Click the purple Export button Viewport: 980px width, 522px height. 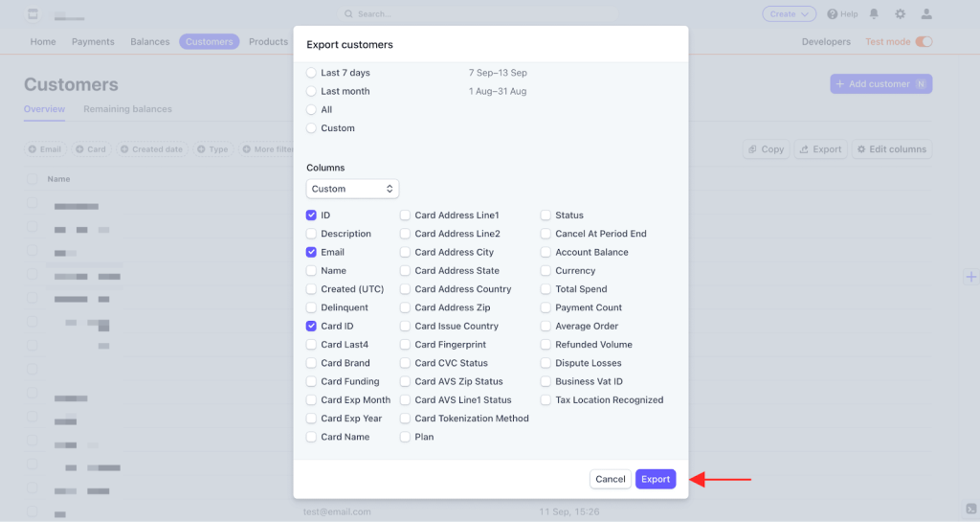click(x=656, y=479)
